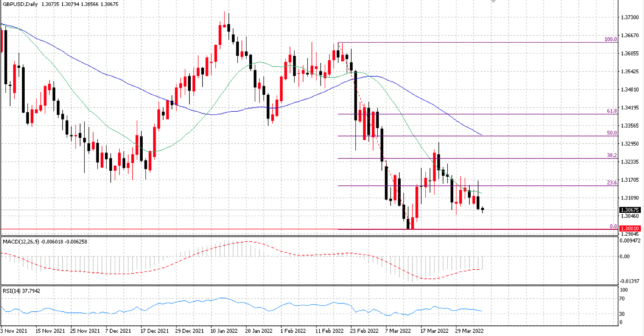Screen dimensions: 644x336
Task: Select the 100.0 Fibonacci level label
Action: pos(611,39)
